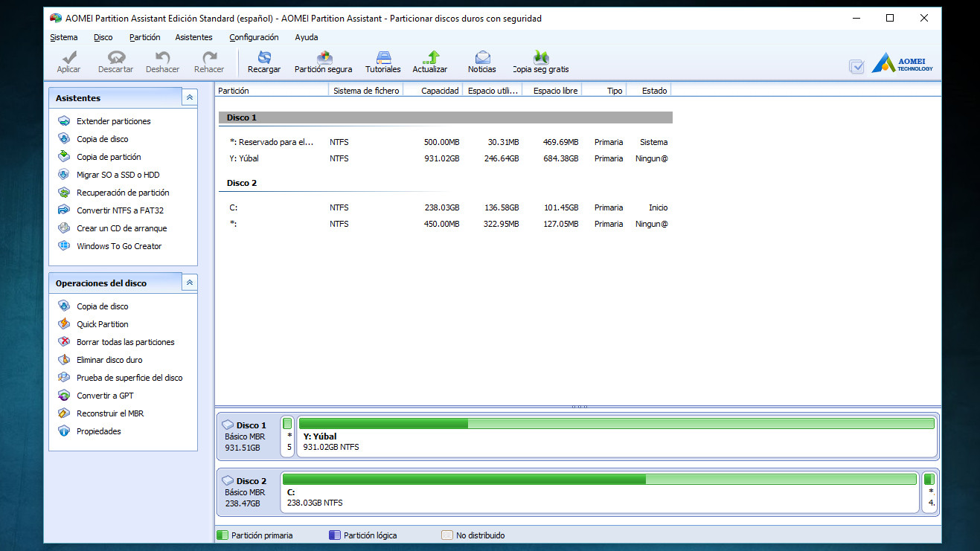Click the Recargar toolbar icon
This screenshot has width=980, height=551.
pyautogui.click(x=263, y=58)
